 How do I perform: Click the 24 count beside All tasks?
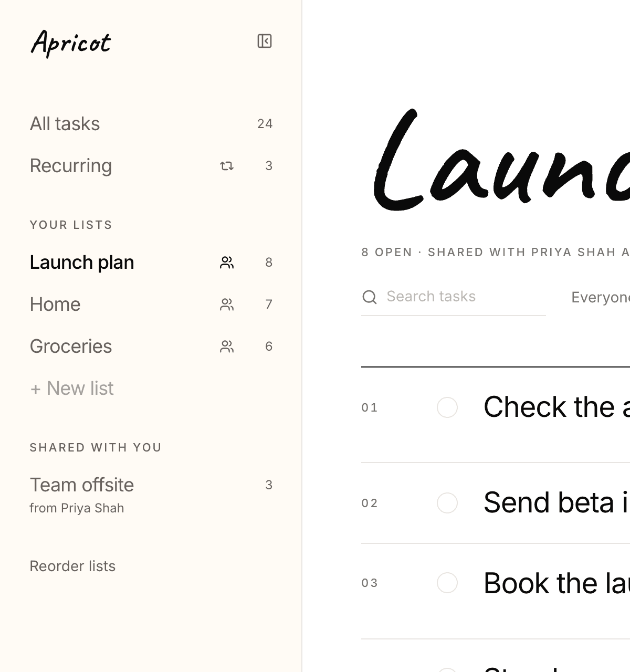tap(265, 124)
